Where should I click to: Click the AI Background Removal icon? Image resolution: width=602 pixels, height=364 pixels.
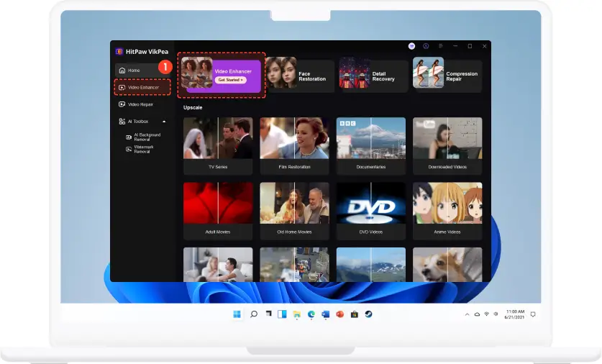tap(129, 135)
